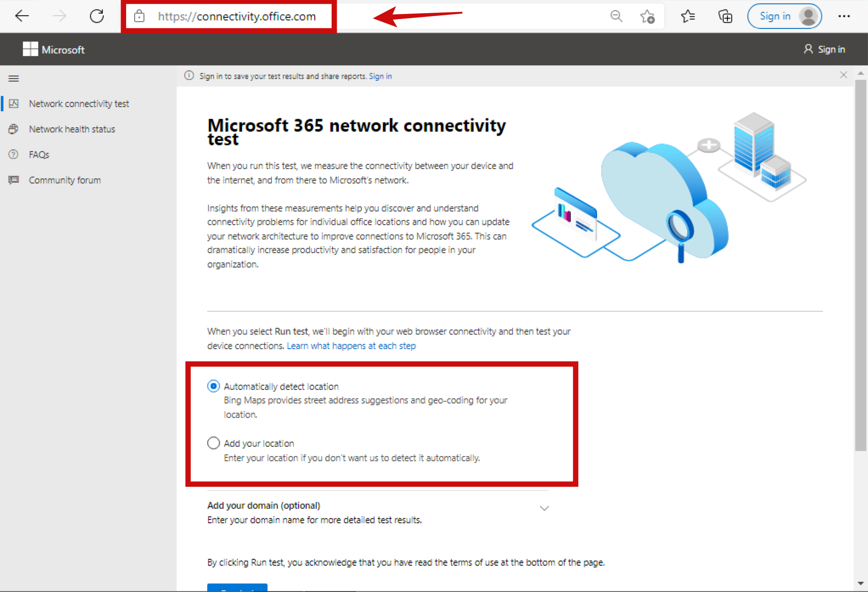The height and width of the screenshot is (592, 868).
Task: Expand the Add your domain chevron
Action: [544, 508]
